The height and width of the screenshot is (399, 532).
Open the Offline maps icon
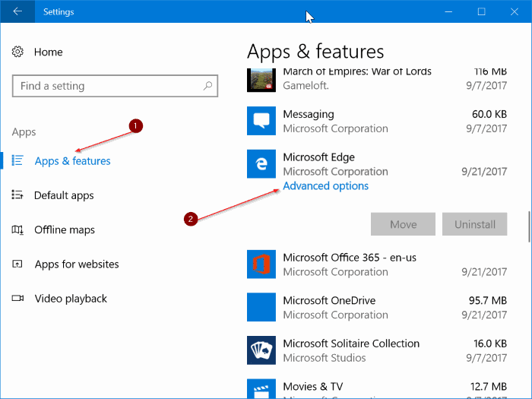(x=17, y=230)
